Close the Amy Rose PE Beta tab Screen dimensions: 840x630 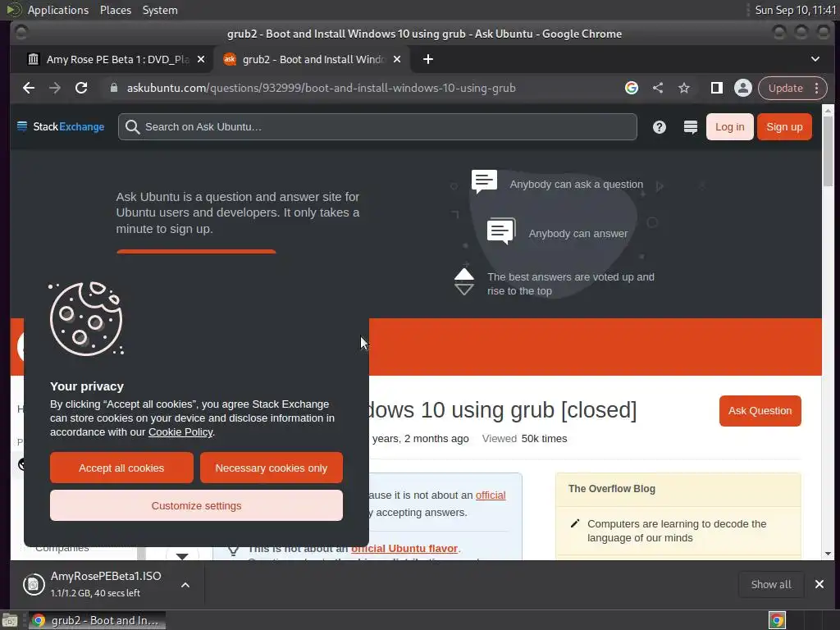pos(201,59)
